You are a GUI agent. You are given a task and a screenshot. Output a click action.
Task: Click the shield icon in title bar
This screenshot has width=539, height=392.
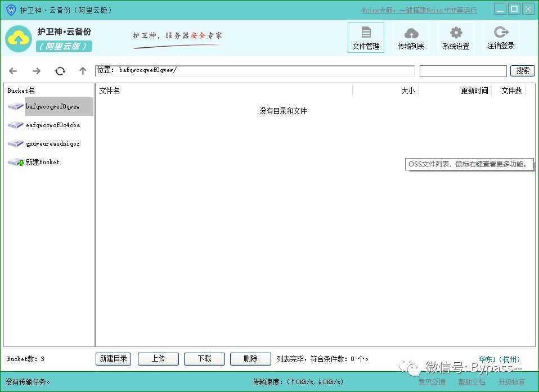coord(11,10)
